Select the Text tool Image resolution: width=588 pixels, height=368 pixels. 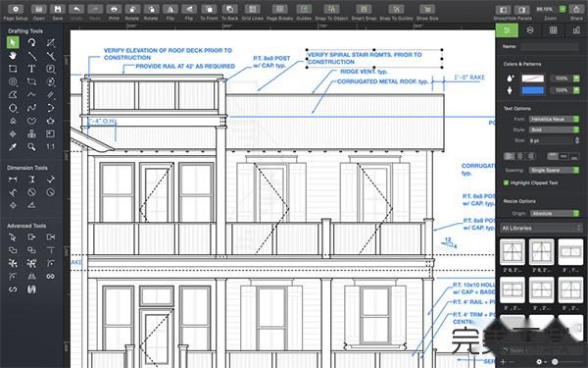point(31,69)
